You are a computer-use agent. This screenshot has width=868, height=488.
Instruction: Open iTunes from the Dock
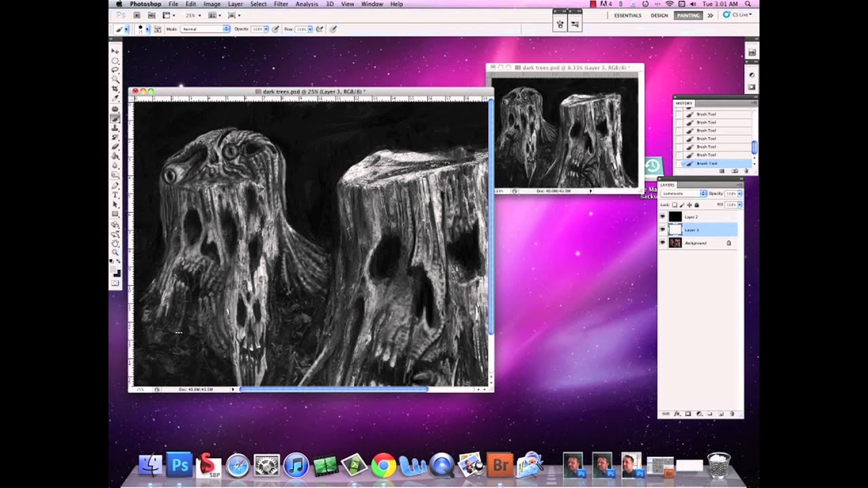[296, 466]
